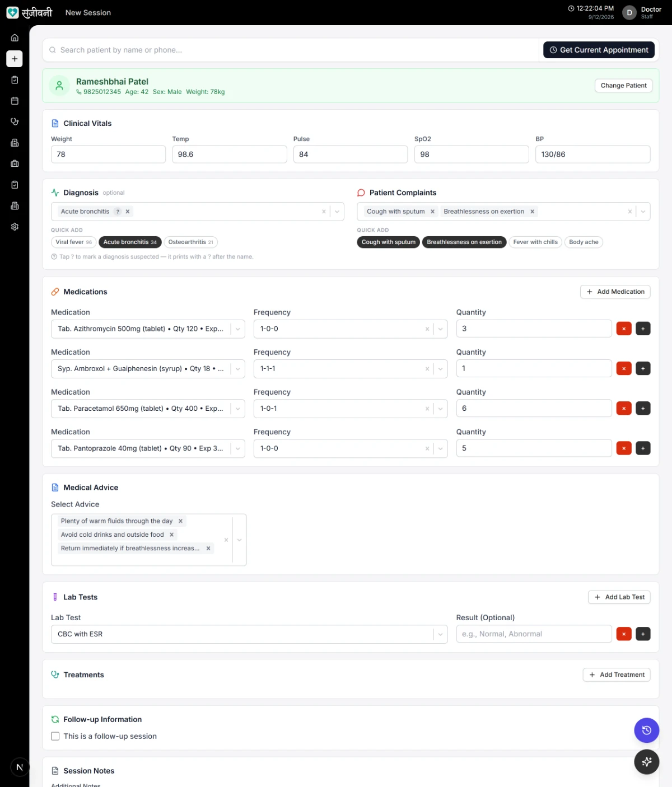The image size is (672, 787).
Task: Tick 'This is a follow-up session' checkbox
Action: 55,736
